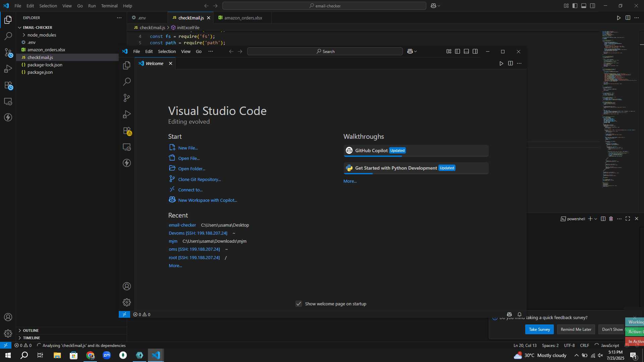Open Explorer in the email-checker window activity bar

[8, 20]
